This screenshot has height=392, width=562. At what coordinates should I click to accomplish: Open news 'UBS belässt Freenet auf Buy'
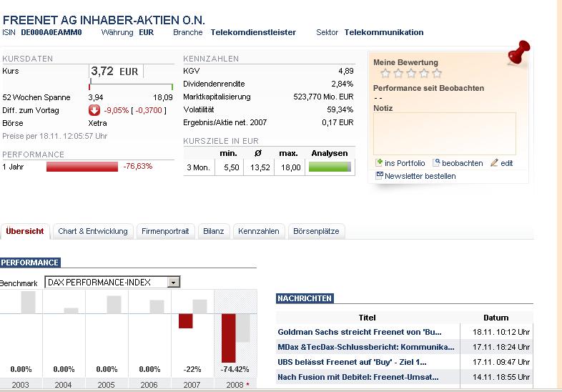(x=352, y=362)
